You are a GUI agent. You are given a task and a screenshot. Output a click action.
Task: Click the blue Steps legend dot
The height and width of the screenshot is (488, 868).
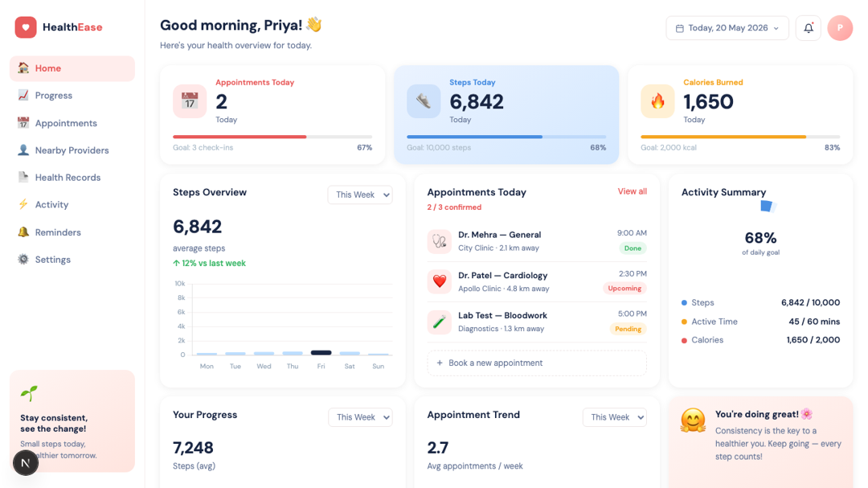pyautogui.click(x=684, y=303)
